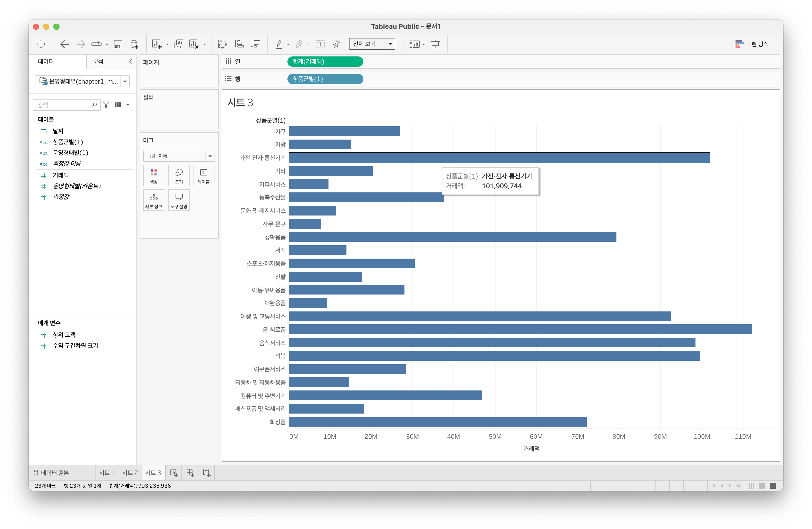Sort bars descending via toolbar icon

pyautogui.click(x=255, y=44)
